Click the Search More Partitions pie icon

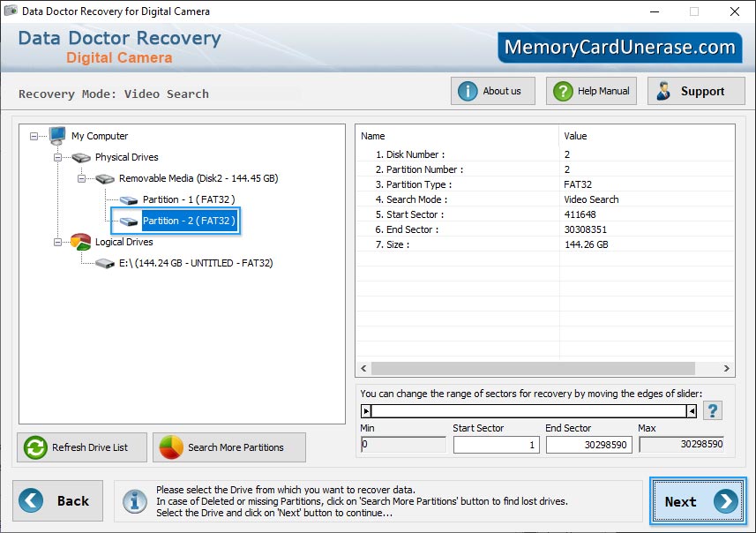[x=171, y=447]
